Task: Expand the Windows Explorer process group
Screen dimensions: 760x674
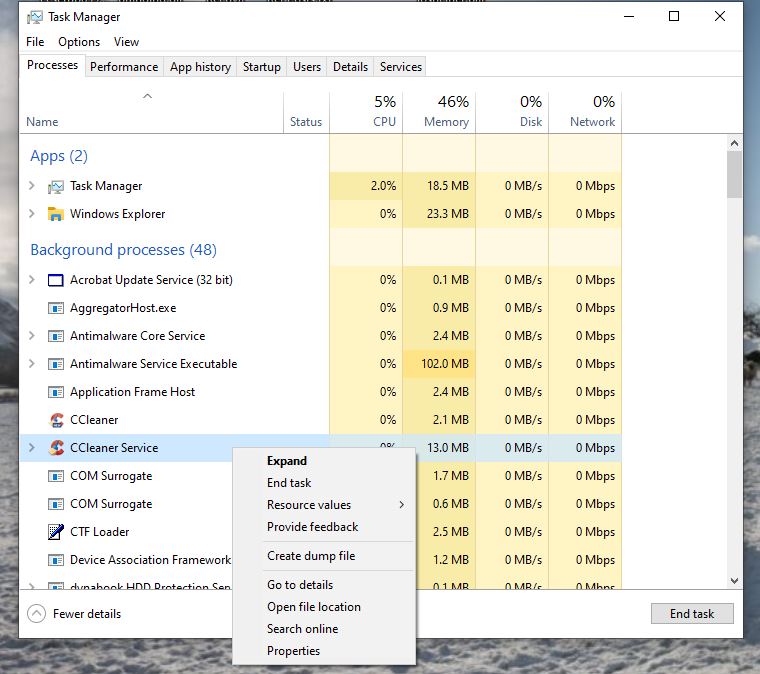Action: click(32, 214)
